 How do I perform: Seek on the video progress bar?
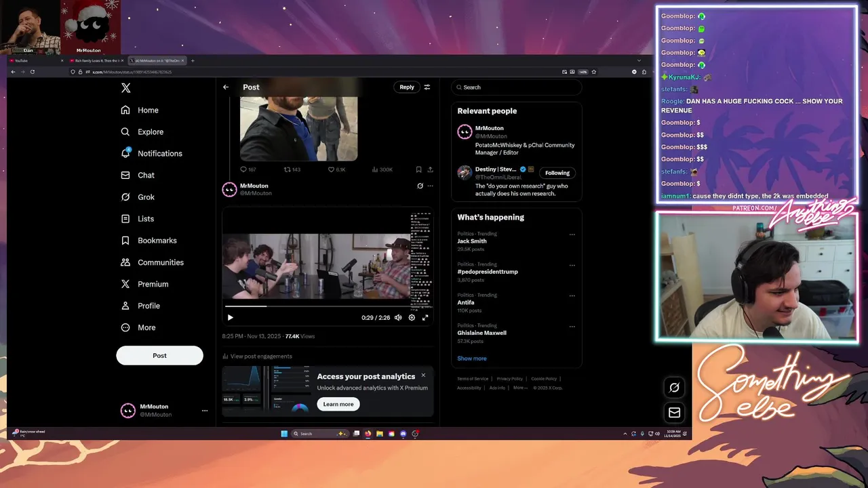pyautogui.click(x=328, y=306)
